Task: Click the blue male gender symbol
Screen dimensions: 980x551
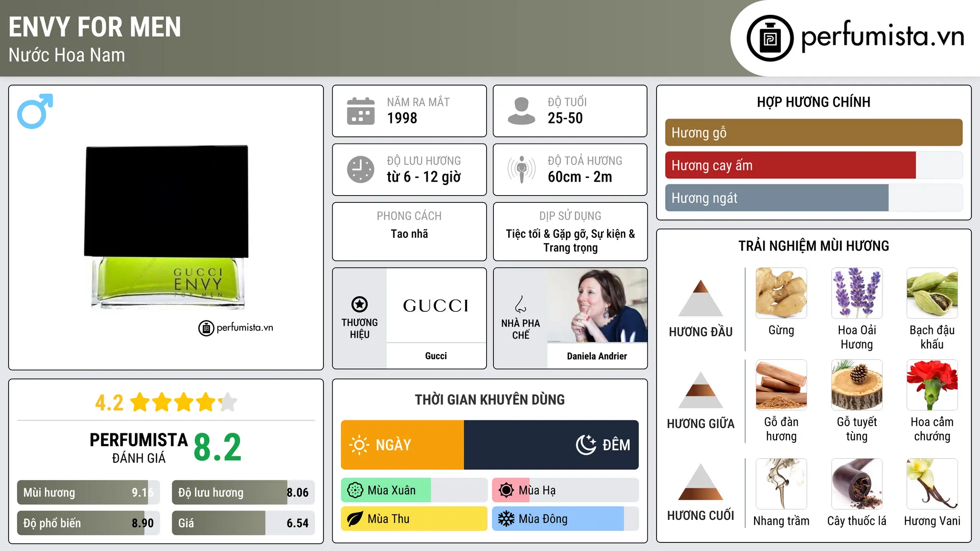Action: [x=35, y=111]
